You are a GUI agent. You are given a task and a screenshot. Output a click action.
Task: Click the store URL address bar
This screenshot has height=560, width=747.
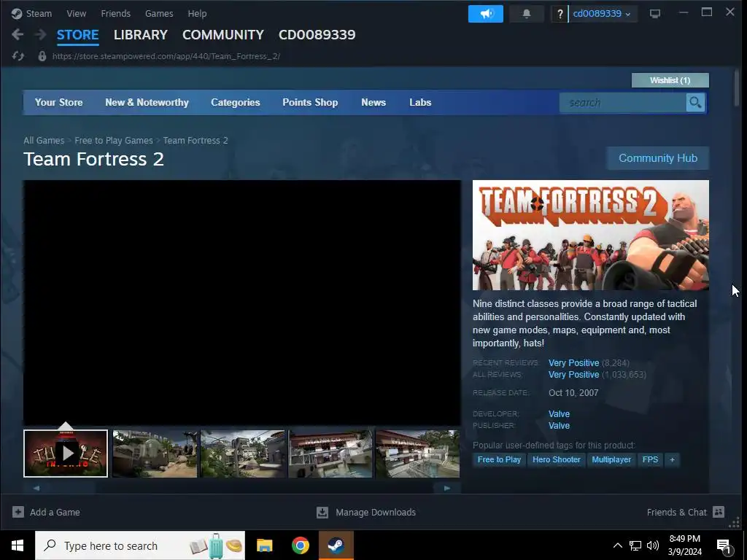[166, 56]
